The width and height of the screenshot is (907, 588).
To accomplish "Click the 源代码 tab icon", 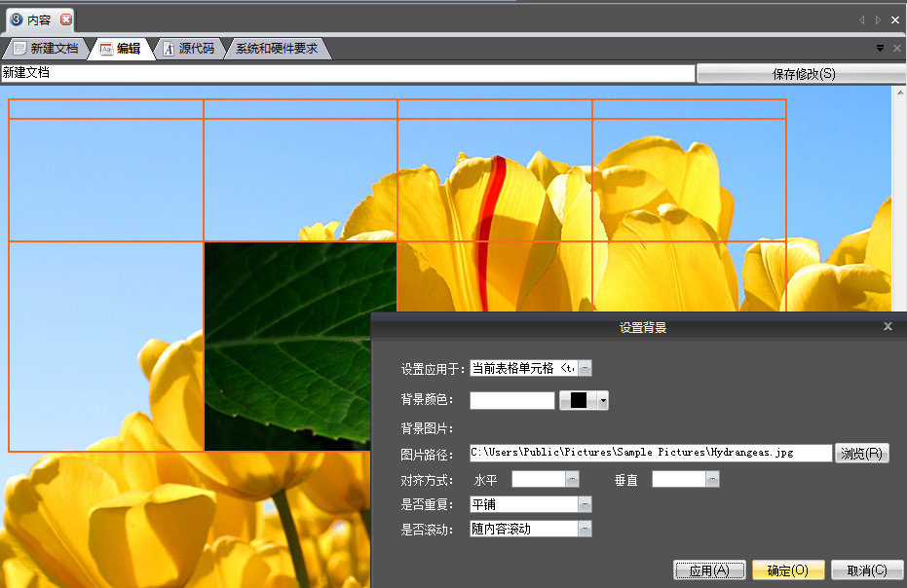I will tap(169, 49).
